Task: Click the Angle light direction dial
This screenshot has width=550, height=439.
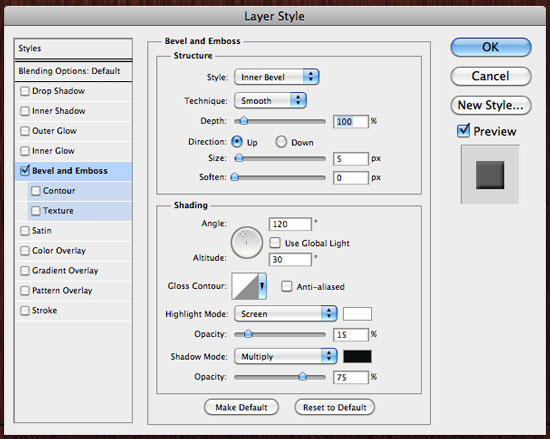Action: point(247,243)
